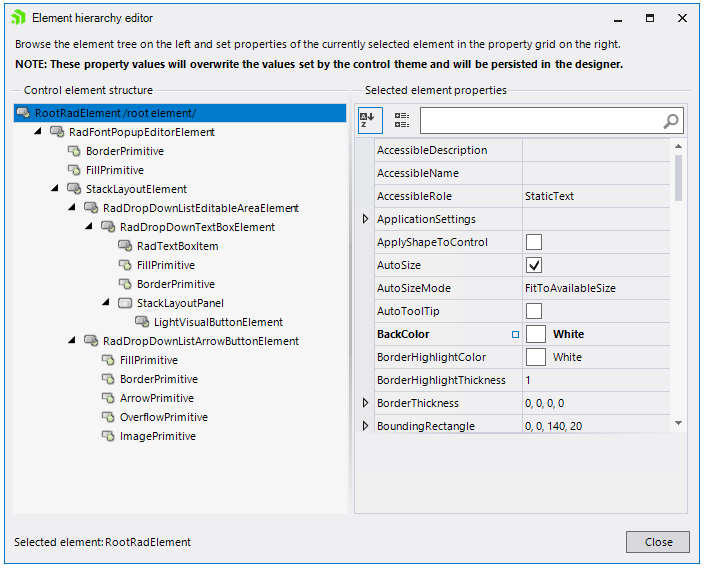This screenshot has width=705, height=569.
Task: Expand the ApplicationSettings property
Action: tap(366, 219)
